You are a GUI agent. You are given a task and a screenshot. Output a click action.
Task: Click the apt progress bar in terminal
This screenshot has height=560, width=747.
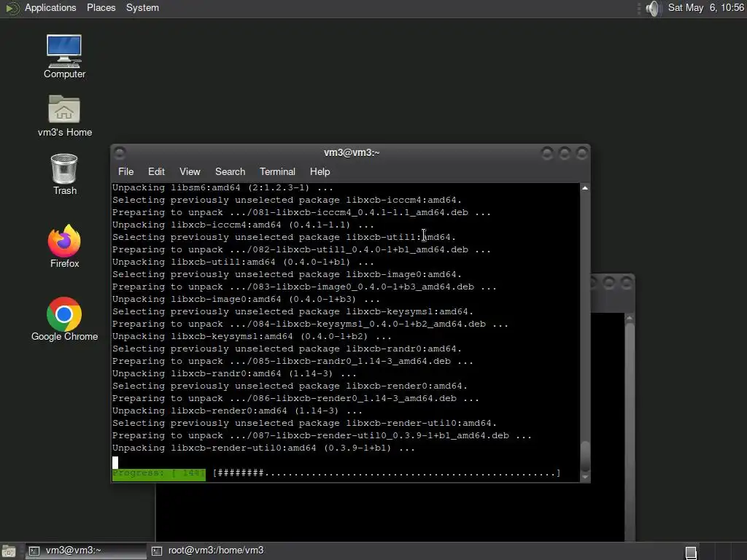(x=387, y=472)
